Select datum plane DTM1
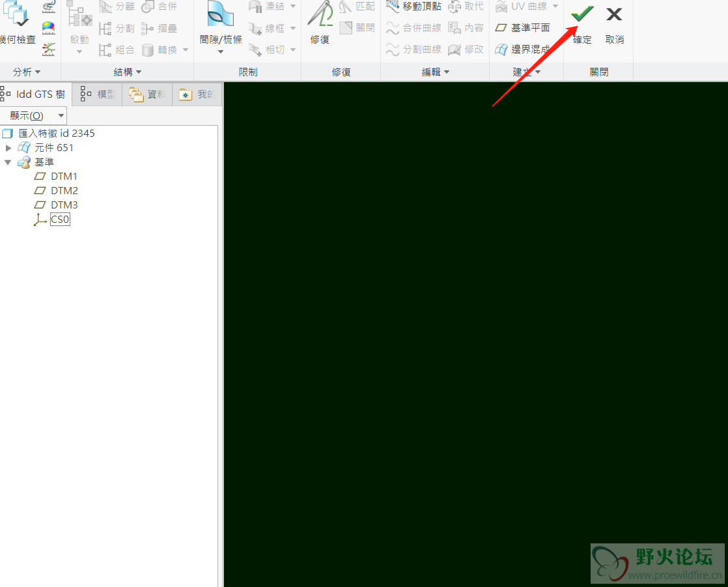 click(x=64, y=177)
